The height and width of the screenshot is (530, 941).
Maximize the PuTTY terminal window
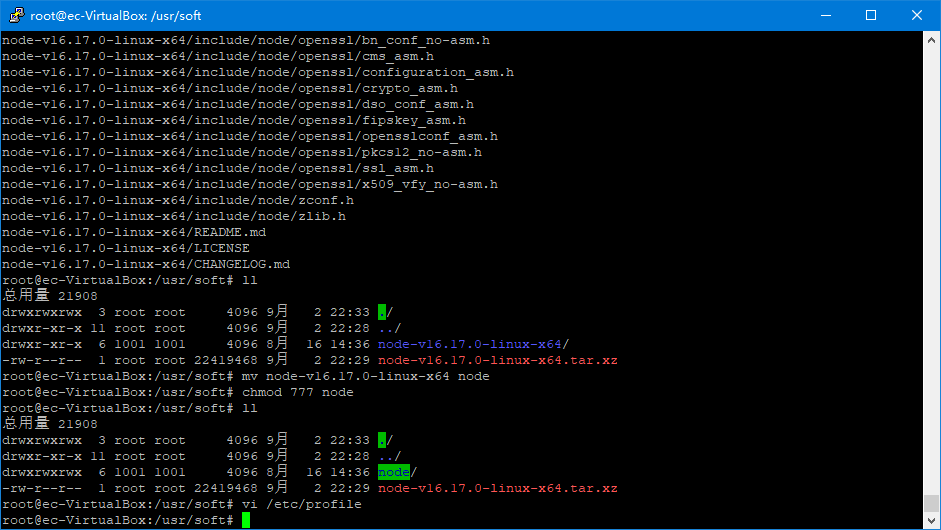(871, 15)
